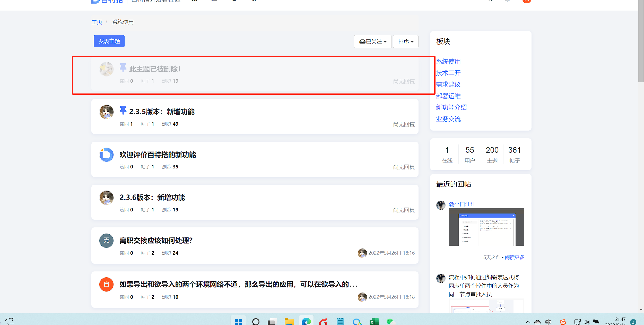Image resolution: width=644 pixels, height=325 pixels.
Task: Open the @小白汪汪 mention link
Action: [462, 204]
